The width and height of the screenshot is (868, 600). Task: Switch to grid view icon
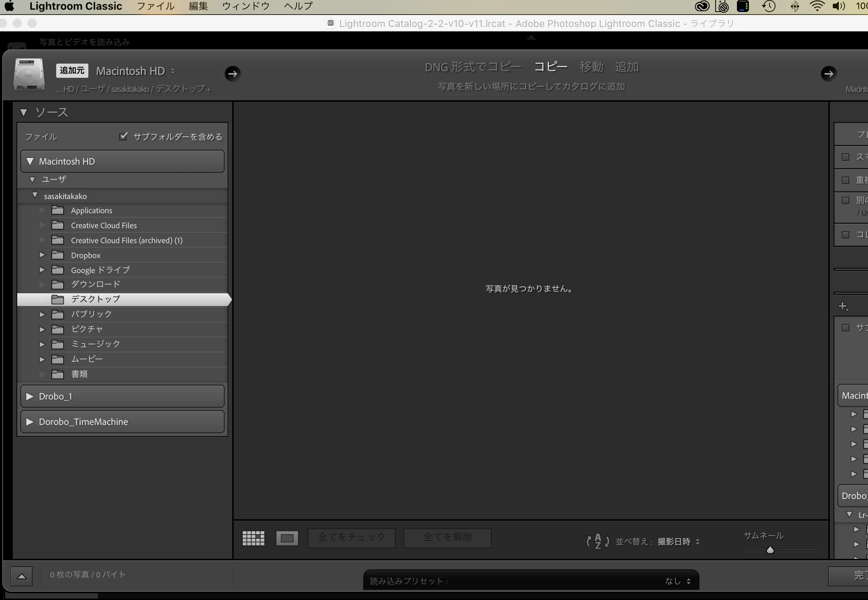tap(253, 538)
